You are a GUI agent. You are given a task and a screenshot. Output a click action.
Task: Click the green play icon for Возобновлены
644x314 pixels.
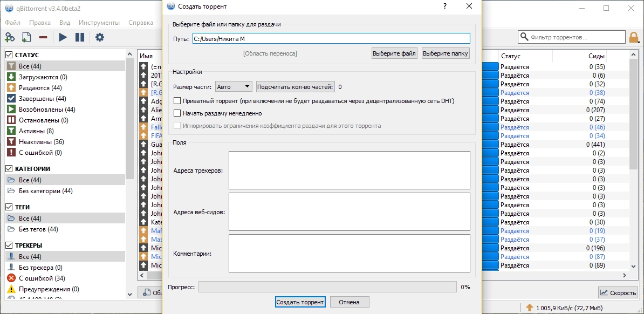[11, 110]
